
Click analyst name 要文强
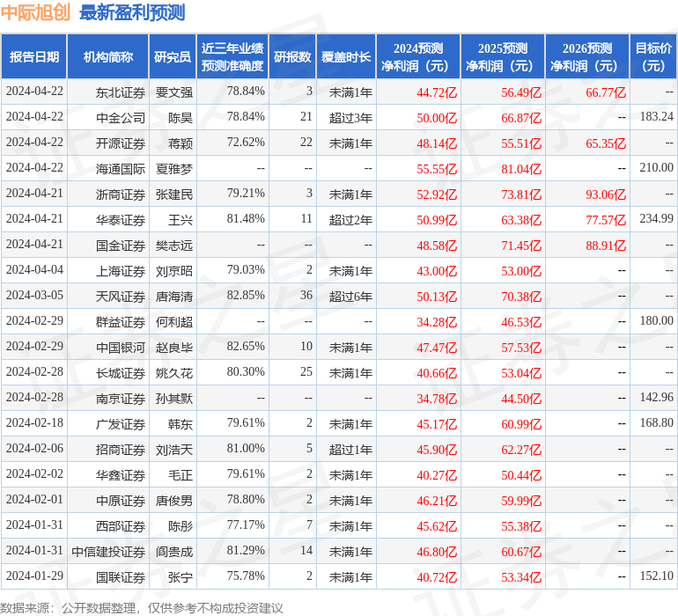point(173,92)
